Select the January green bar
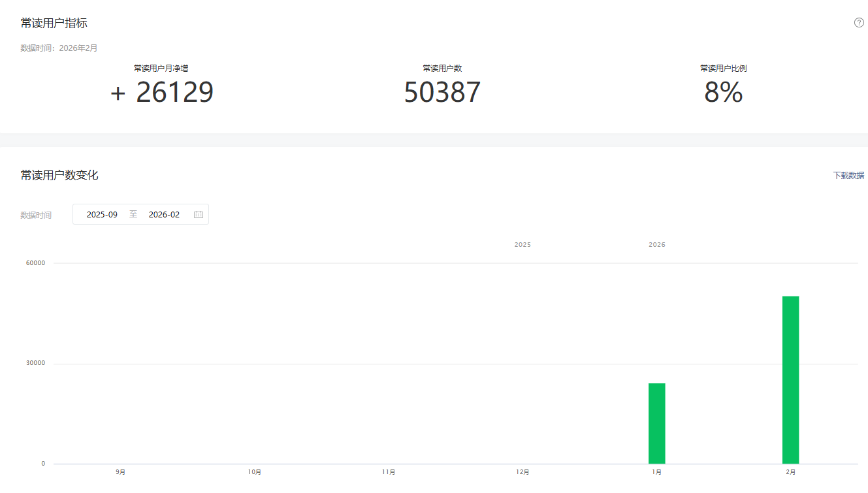 click(x=656, y=423)
